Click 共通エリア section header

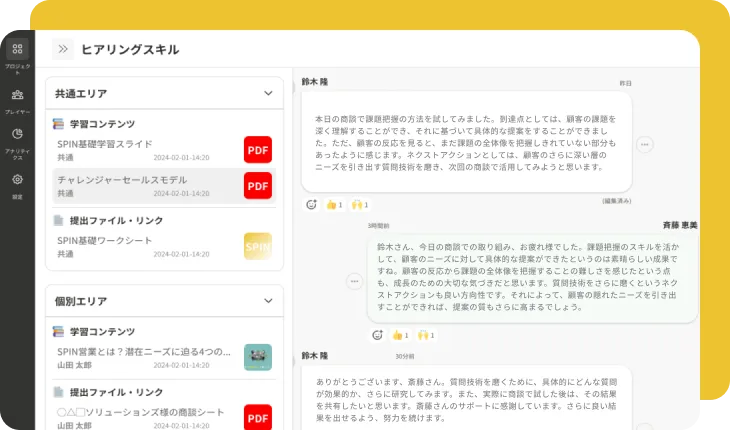click(x=164, y=93)
